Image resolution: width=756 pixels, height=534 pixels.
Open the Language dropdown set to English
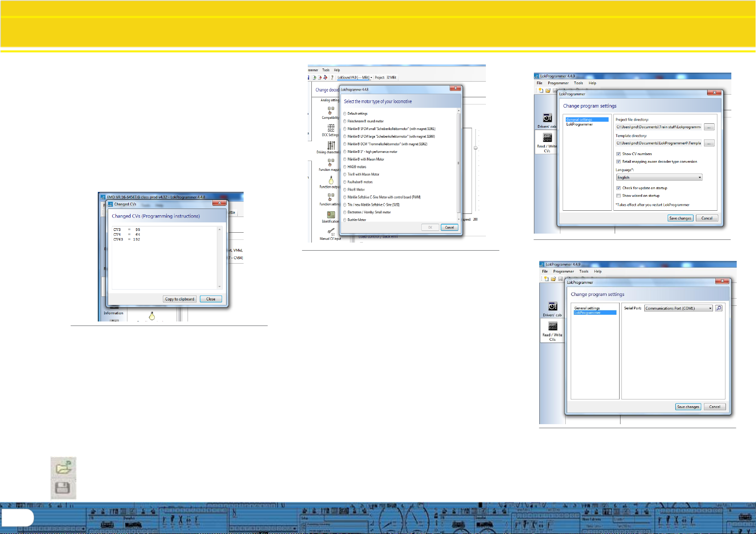[659, 178]
